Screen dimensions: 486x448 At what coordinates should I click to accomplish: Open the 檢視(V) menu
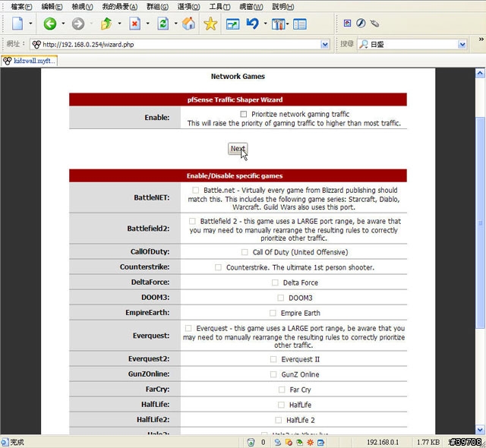82,7
